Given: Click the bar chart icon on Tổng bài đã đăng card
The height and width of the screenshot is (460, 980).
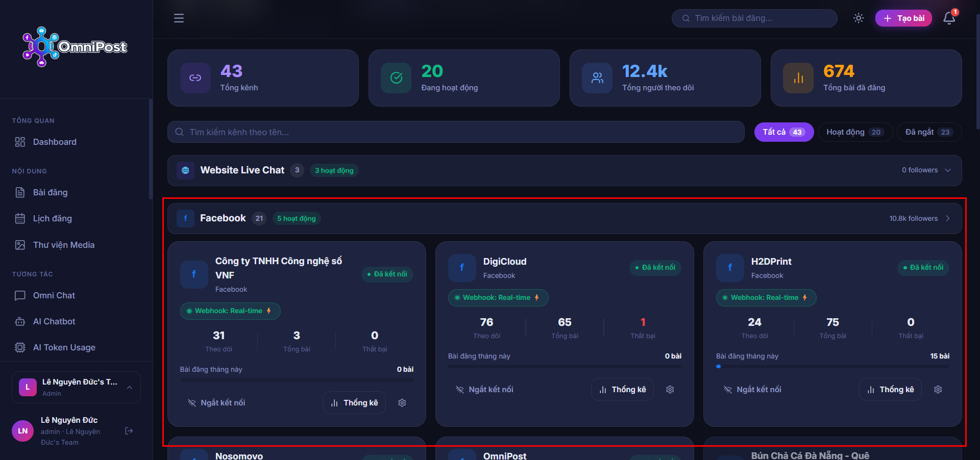Looking at the screenshot, I should pos(798,78).
